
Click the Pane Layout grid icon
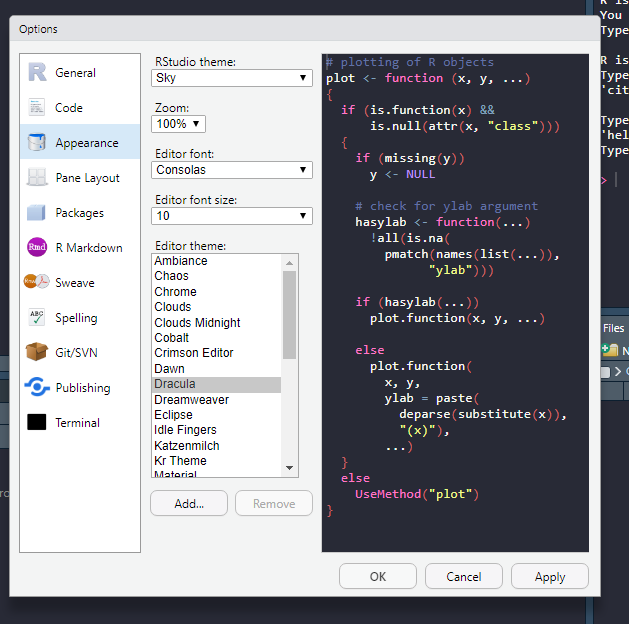37,177
